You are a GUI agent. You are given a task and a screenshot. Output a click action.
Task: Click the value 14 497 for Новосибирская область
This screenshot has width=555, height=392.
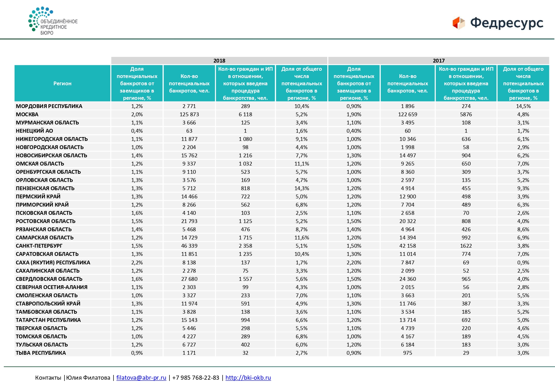pyautogui.click(x=408, y=155)
